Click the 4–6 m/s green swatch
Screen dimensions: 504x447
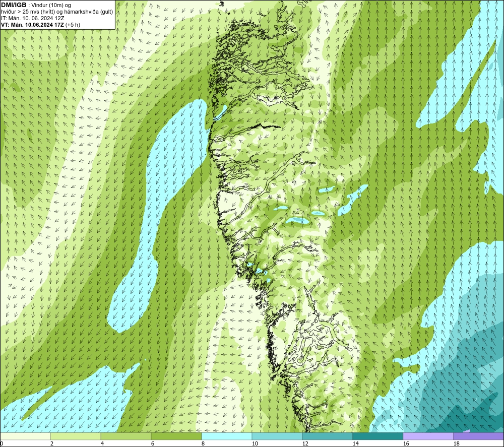pos(126,436)
